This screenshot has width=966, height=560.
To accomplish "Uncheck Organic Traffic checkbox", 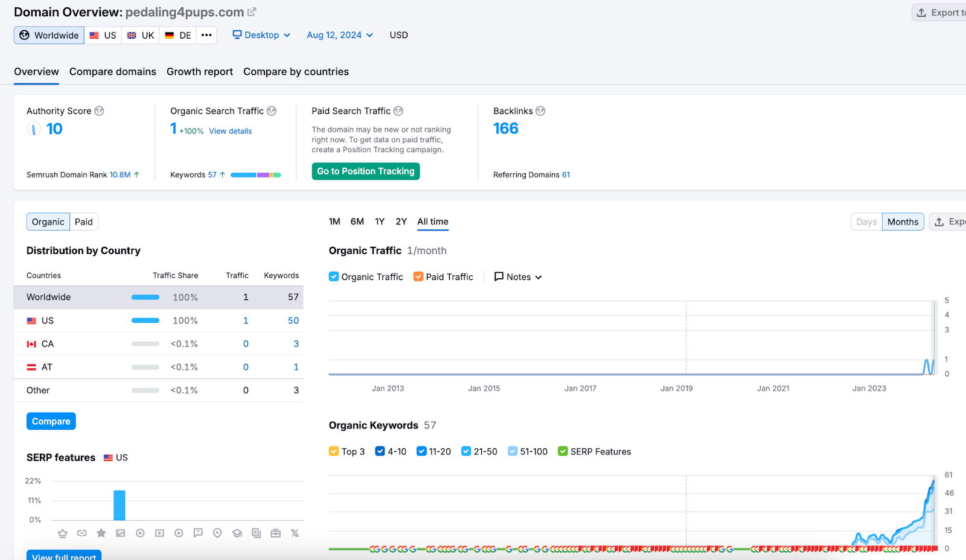I will (x=334, y=276).
